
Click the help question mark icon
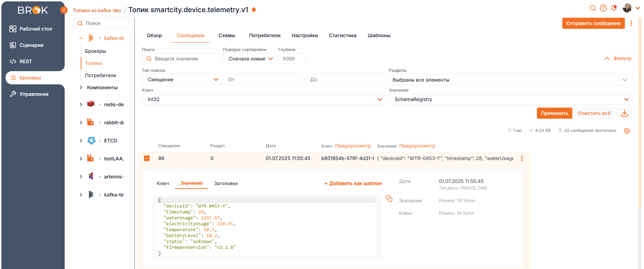pos(603,8)
